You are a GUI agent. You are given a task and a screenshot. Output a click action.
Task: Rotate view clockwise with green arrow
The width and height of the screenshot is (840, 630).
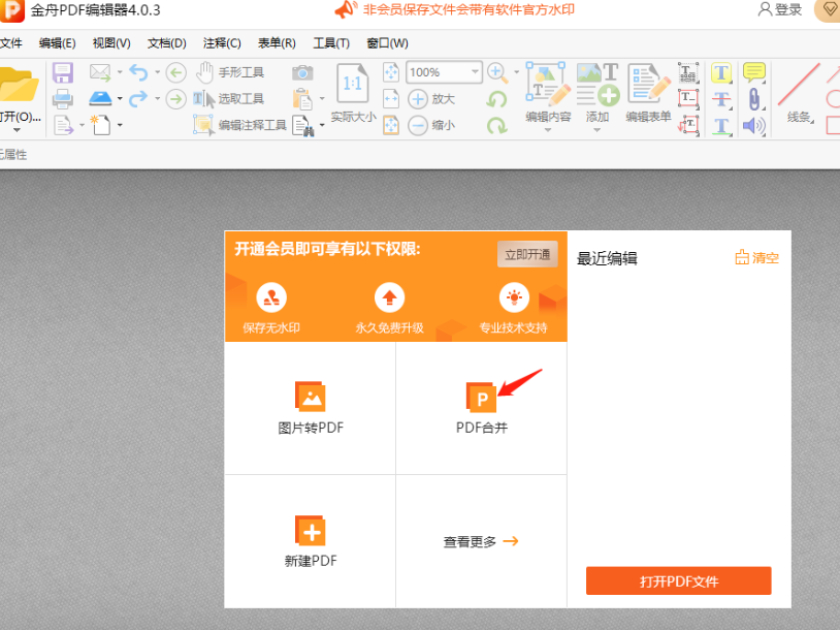click(x=497, y=125)
